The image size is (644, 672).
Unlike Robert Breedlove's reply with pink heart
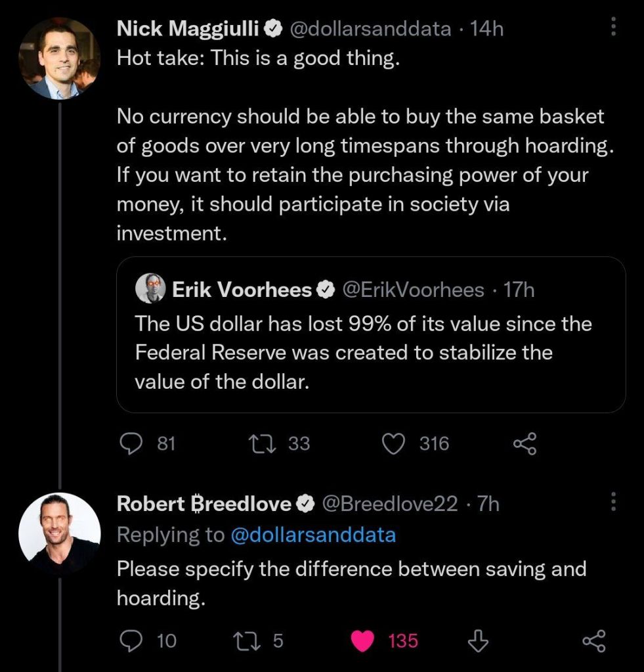tap(362, 640)
